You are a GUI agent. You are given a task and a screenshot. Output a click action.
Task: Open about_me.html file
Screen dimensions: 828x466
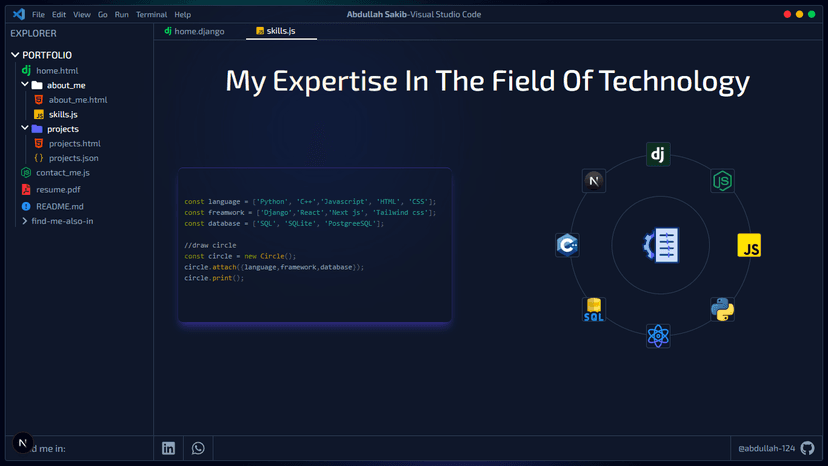tap(78, 100)
